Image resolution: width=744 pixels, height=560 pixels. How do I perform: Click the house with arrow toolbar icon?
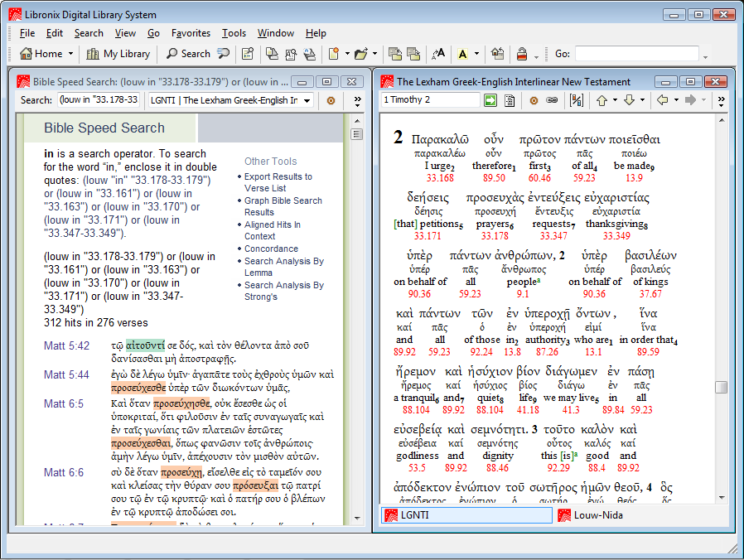pyautogui.click(x=497, y=54)
